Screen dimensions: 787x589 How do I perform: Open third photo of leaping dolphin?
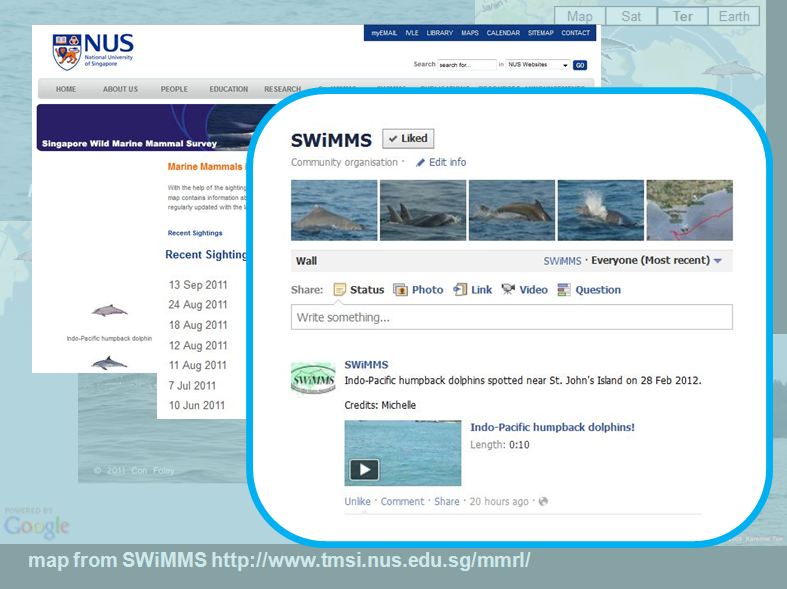512,210
